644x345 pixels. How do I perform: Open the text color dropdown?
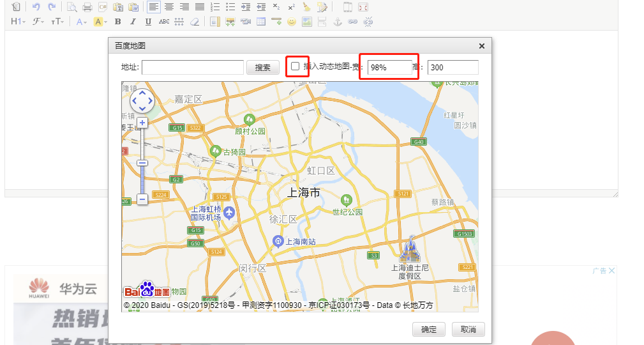coord(81,22)
